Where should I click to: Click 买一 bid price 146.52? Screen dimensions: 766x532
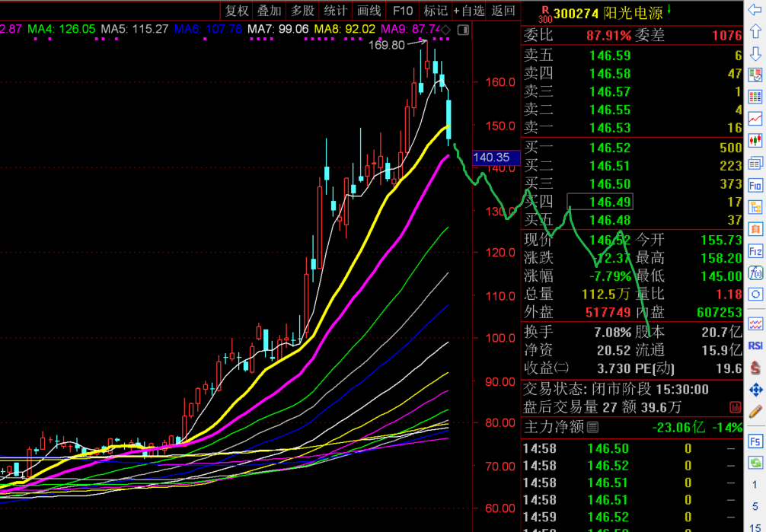pos(610,148)
